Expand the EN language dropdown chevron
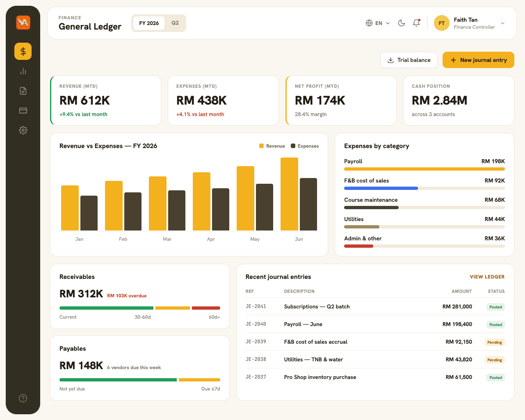525x420 pixels. [388, 23]
